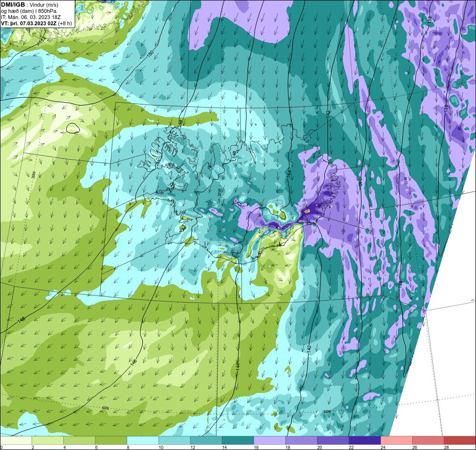Screen dimensions: 476x450
Task: Click the legend value 18
Action: (288, 447)
